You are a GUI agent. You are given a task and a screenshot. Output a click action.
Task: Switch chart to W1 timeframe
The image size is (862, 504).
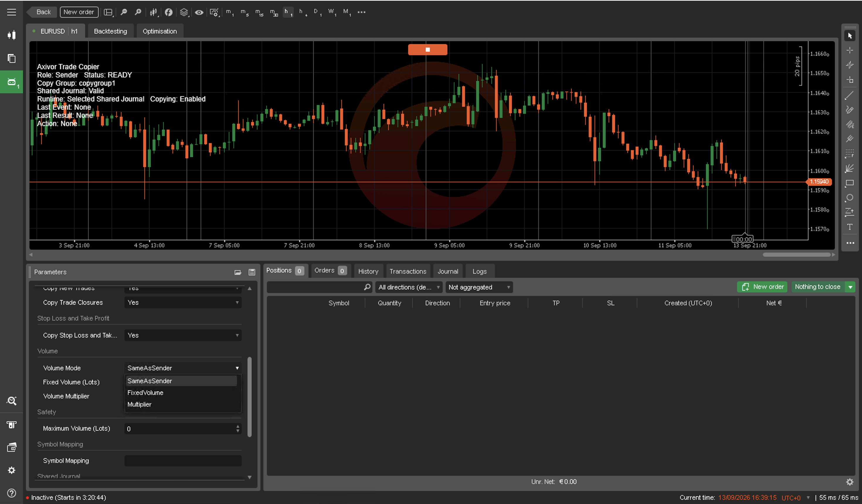pyautogui.click(x=332, y=12)
